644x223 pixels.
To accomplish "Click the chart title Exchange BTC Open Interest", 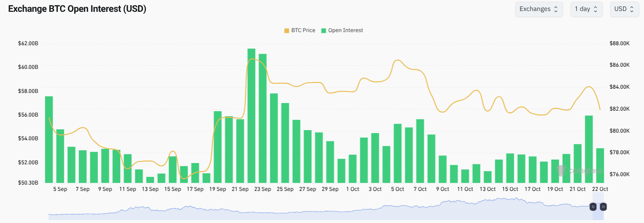I will (x=77, y=9).
